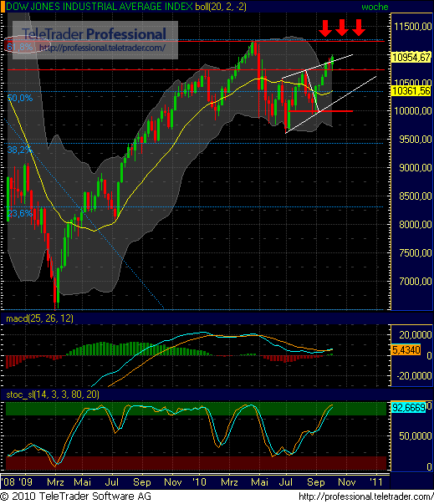Click the 8000,00 price axis label
This screenshot has width=434, height=504.
point(415,224)
